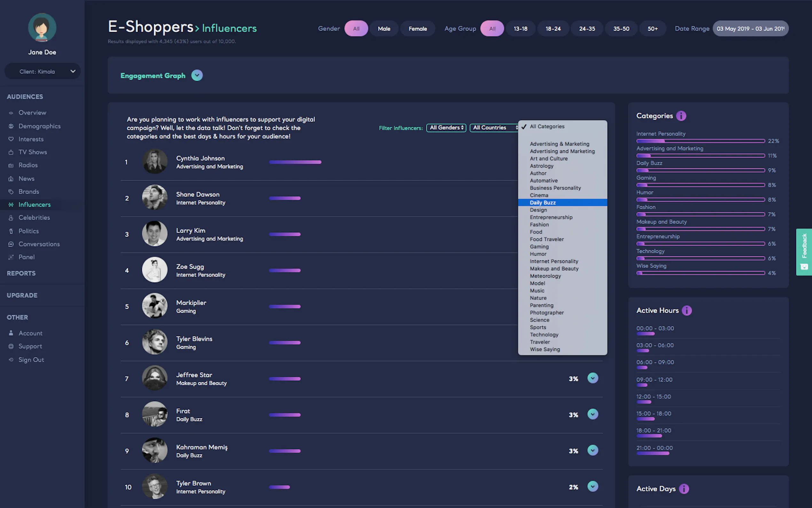The image size is (812, 508).
Task: Click Cynthia Johnson's engagement bar
Action: point(295,162)
